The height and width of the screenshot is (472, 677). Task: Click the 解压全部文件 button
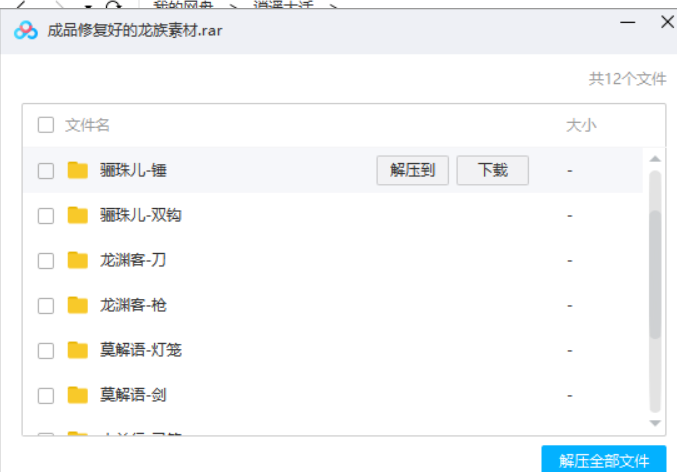coord(603,460)
